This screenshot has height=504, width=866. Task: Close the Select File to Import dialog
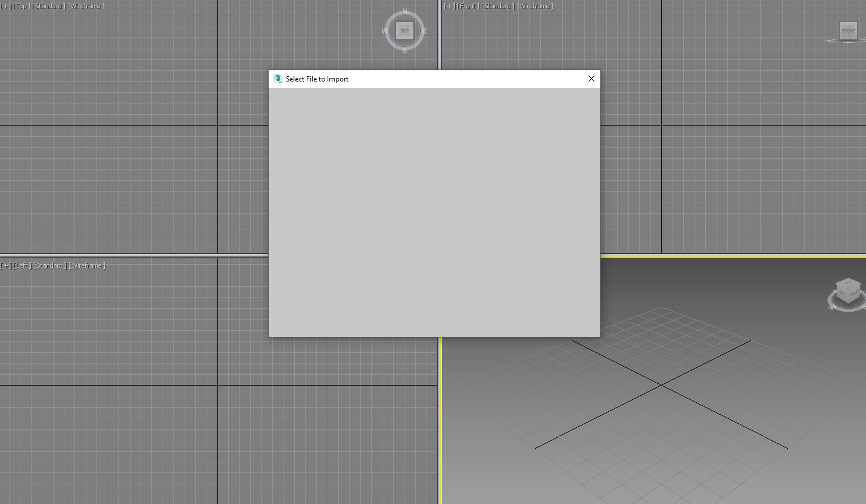pos(591,79)
